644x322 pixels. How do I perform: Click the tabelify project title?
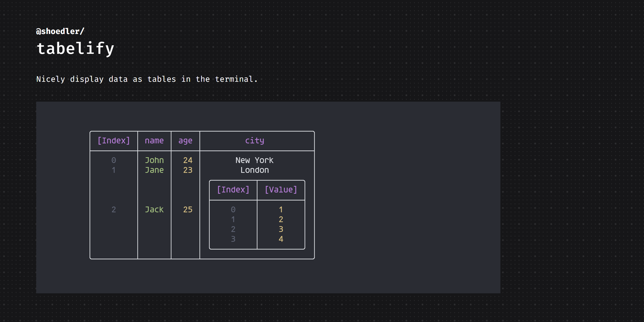[75, 48]
